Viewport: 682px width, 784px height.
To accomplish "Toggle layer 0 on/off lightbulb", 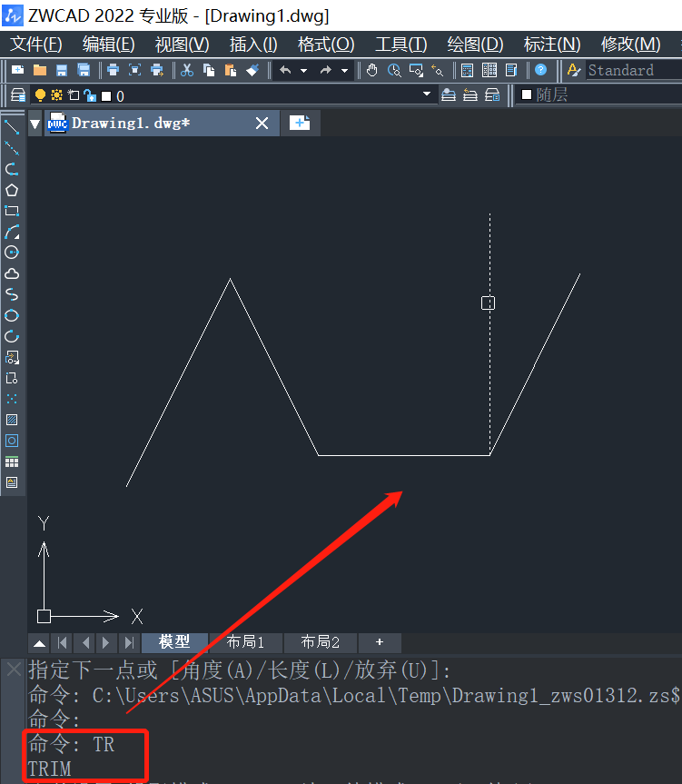I will tap(40, 95).
